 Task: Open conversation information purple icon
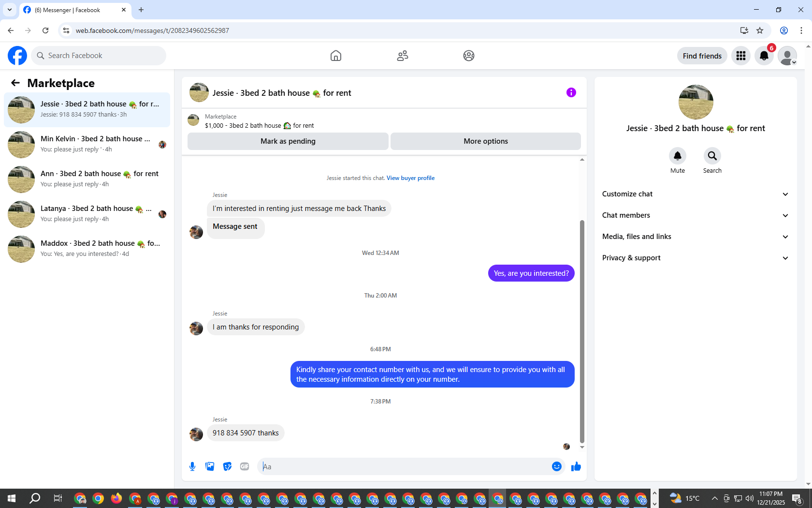pos(571,92)
